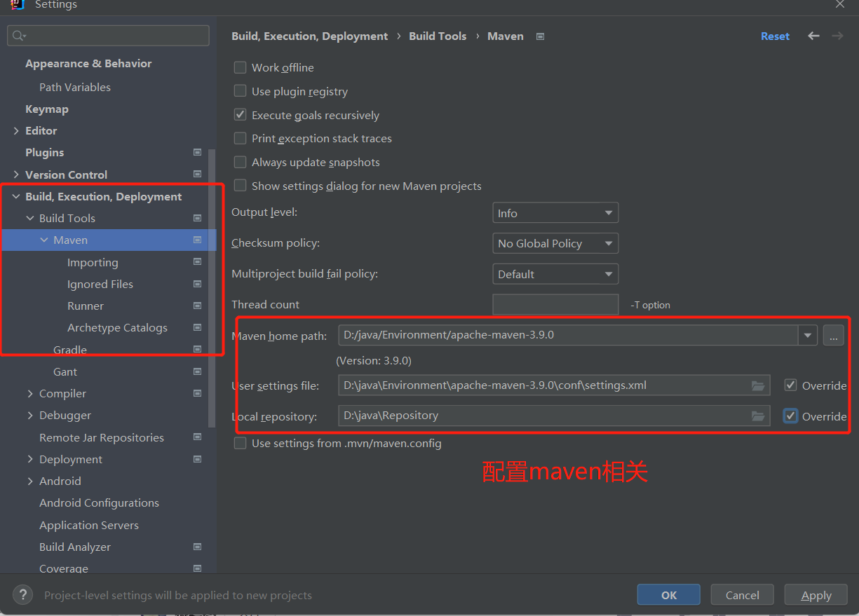Viewport: 859px width, 616px height.
Task: Check Use settings from .mvn/maven.config
Action: (240, 443)
